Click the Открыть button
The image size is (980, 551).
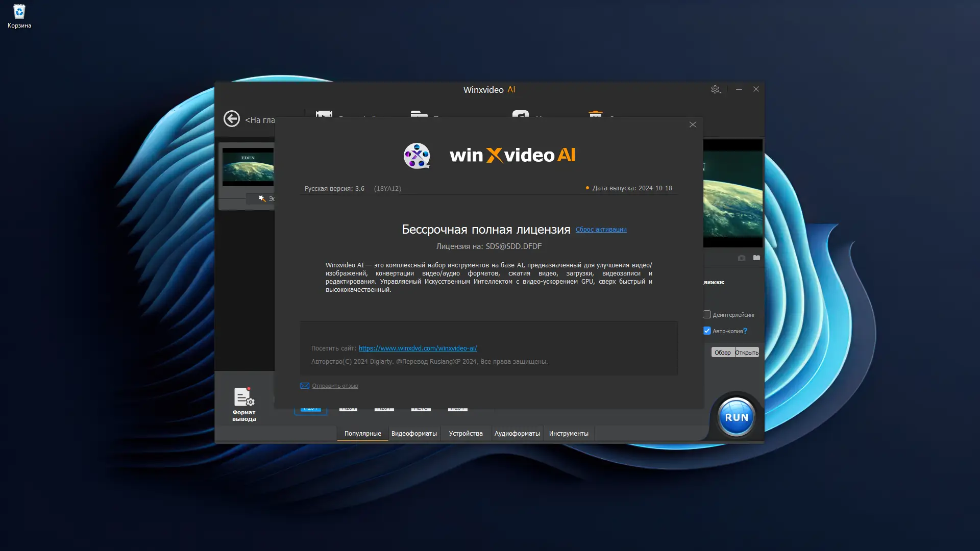[x=747, y=353]
